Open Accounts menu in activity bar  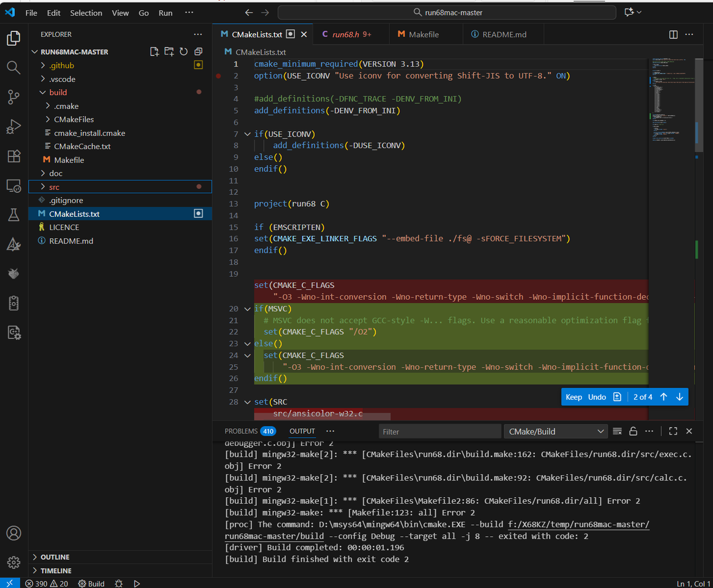(14, 533)
